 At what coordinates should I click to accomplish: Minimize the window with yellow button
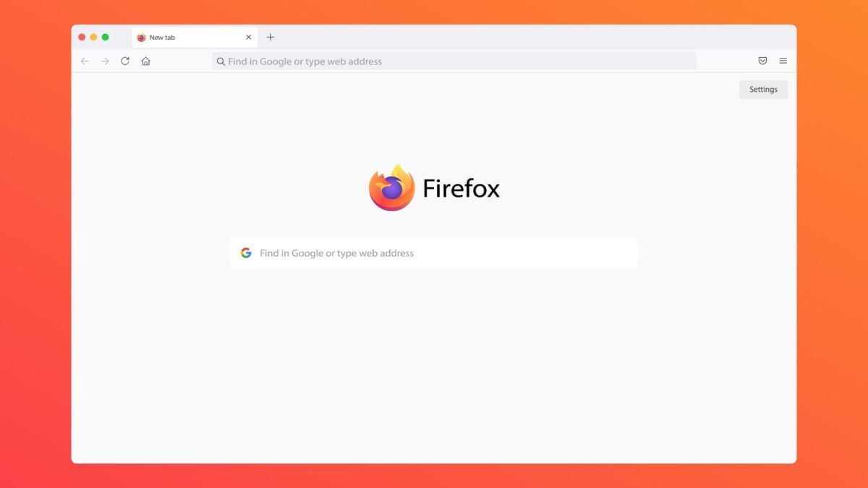click(x=93, y=37)
